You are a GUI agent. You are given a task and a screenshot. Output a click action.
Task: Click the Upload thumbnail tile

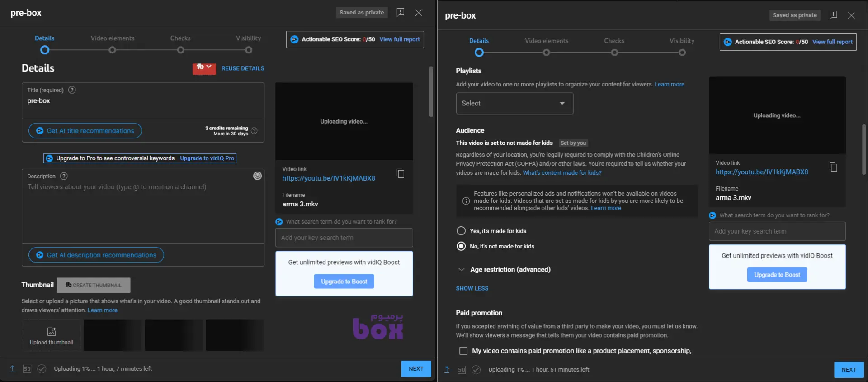52,335
